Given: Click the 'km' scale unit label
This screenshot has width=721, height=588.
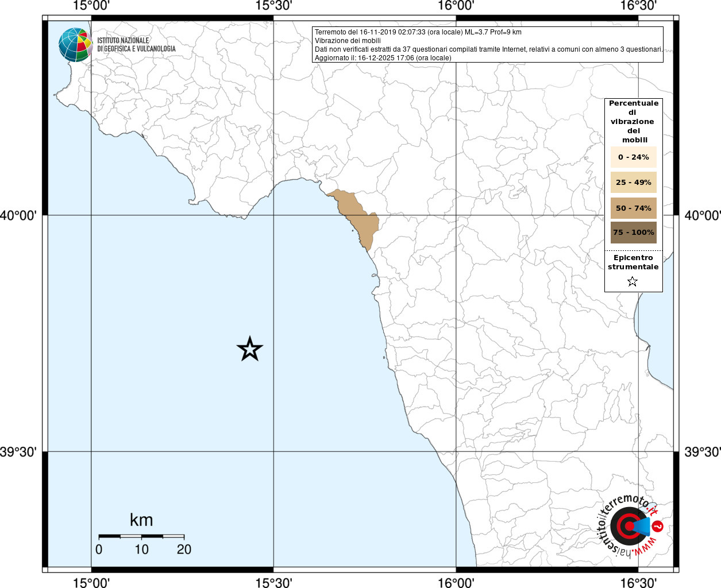Looking at the screenshot, I should [x=141, y=520].
